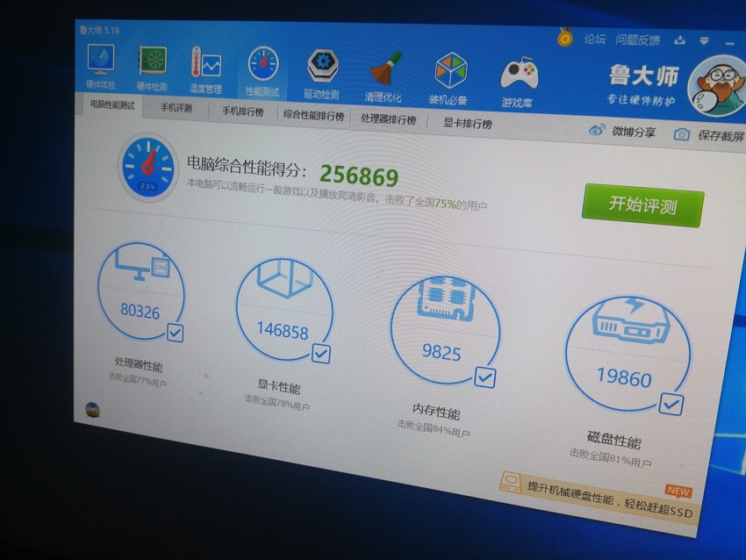Click the 电脑综合性能得分 heading
The image size is (746, 560).
[247, 167]
